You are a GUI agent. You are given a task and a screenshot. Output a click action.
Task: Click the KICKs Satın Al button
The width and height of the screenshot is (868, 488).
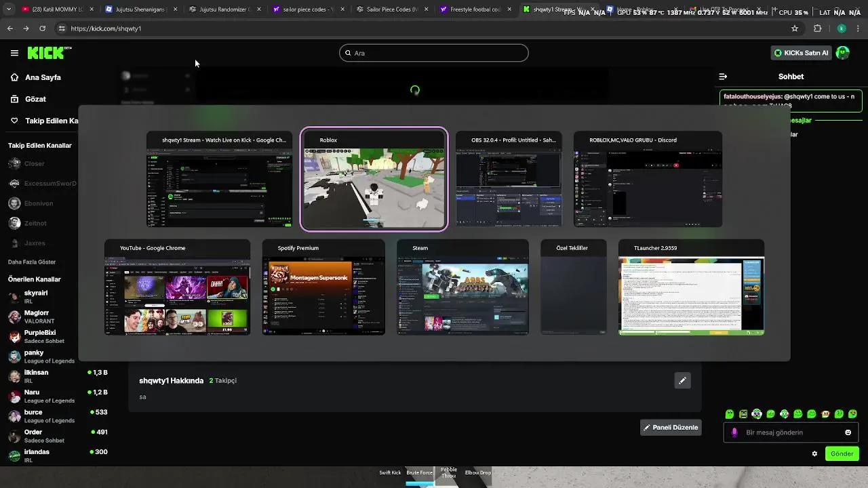click(802, 53)
